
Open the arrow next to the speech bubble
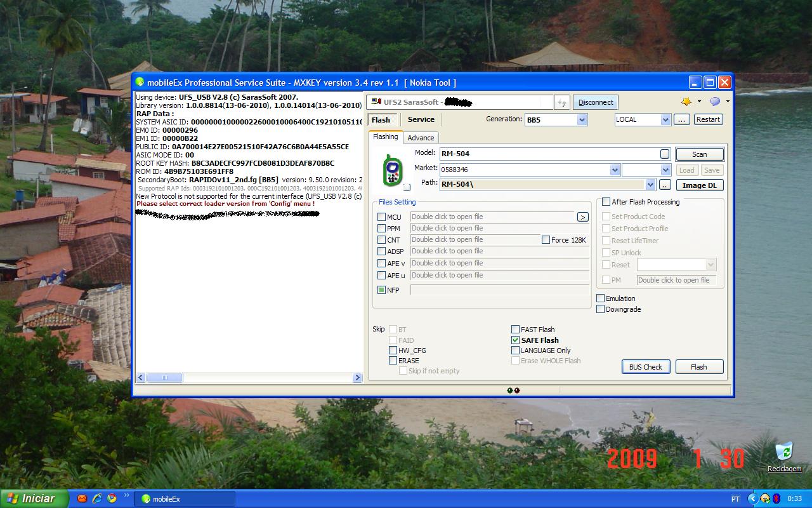pos(728,102)
